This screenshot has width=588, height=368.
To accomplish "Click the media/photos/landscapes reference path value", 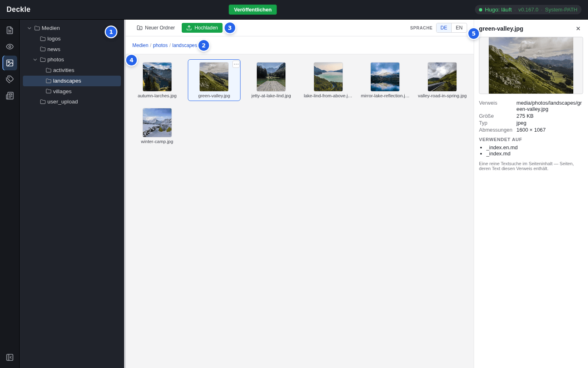I will pyautogui.click(x=549, y=106).
